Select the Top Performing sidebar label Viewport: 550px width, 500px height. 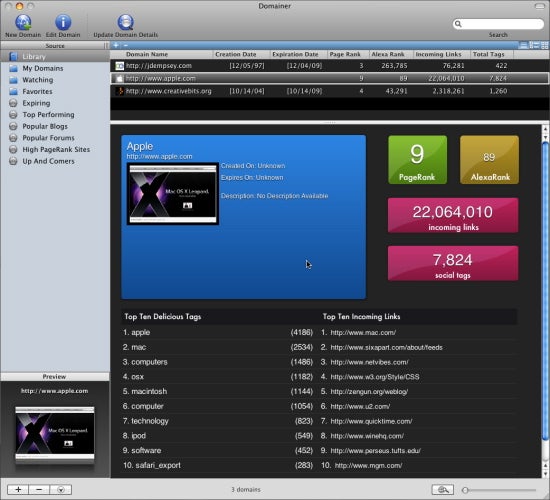(x=48, y=114)
